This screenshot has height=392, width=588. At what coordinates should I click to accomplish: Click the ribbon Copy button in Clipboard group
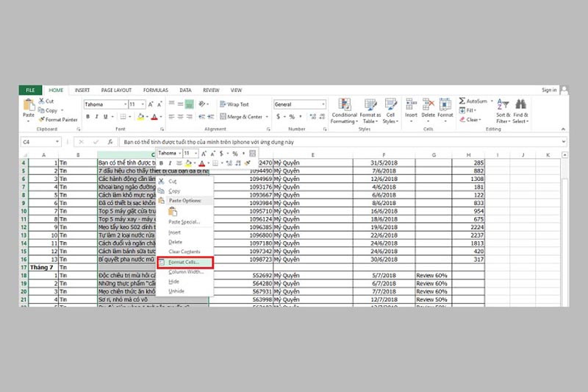coord(48,110)
